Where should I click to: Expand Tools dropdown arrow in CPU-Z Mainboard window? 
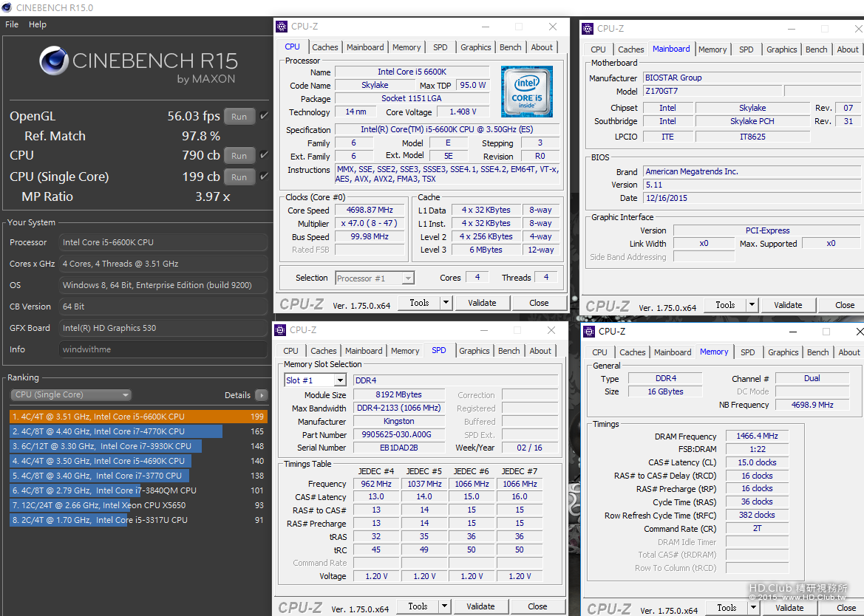click(x=752, y=305)
